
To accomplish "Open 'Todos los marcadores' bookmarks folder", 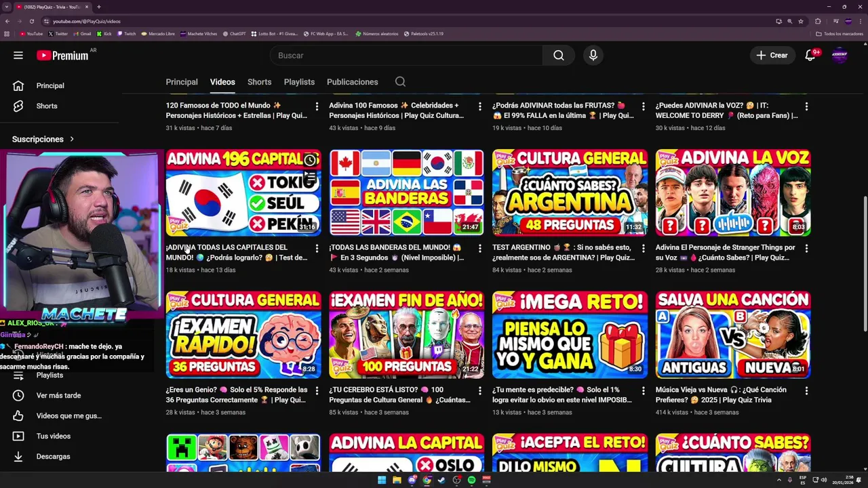I will (x=840, y=33).
